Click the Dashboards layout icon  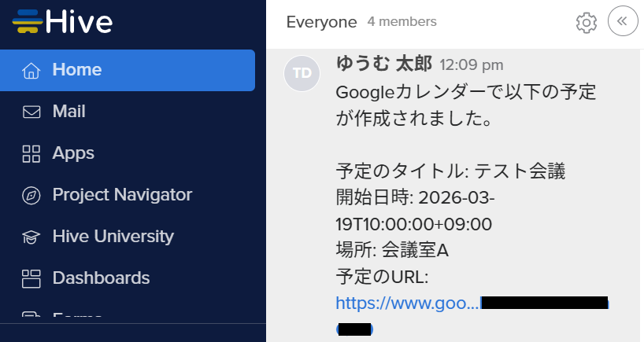coord(31,279)
